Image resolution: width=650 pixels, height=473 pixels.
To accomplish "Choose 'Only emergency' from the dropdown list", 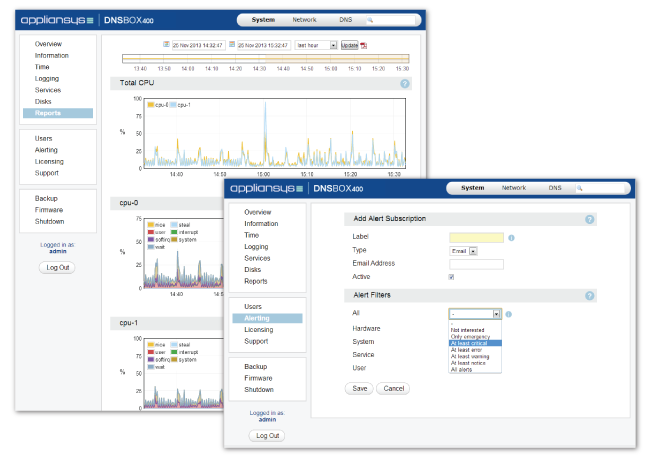I will (470, 337).
